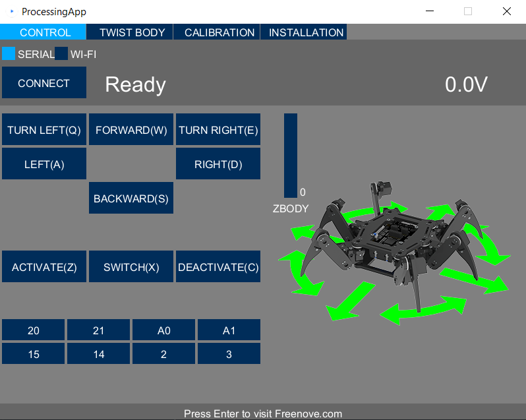Image resolution: width=526 pixels, height=420 pixels.
Task: Enable the WI-FI connection checkbox
Action: [x=61, y=53]
